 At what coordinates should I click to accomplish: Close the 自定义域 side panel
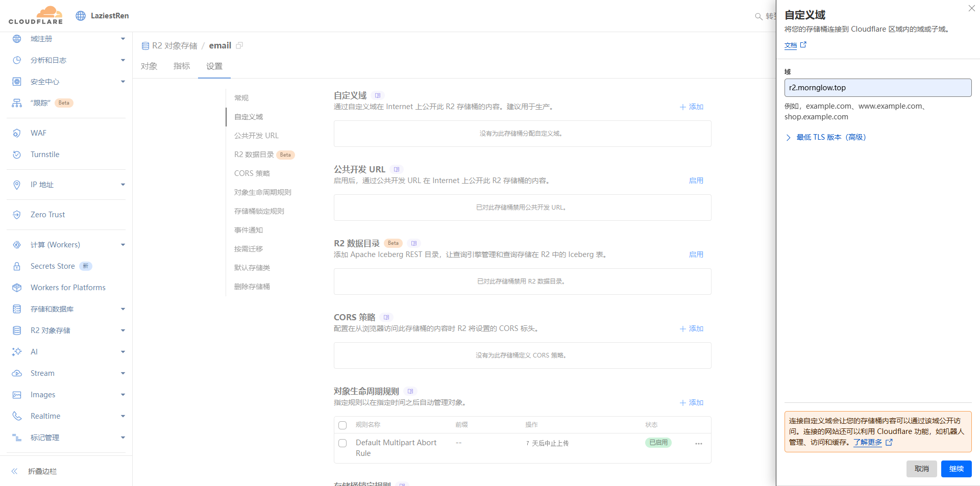[x=971, y=9]
